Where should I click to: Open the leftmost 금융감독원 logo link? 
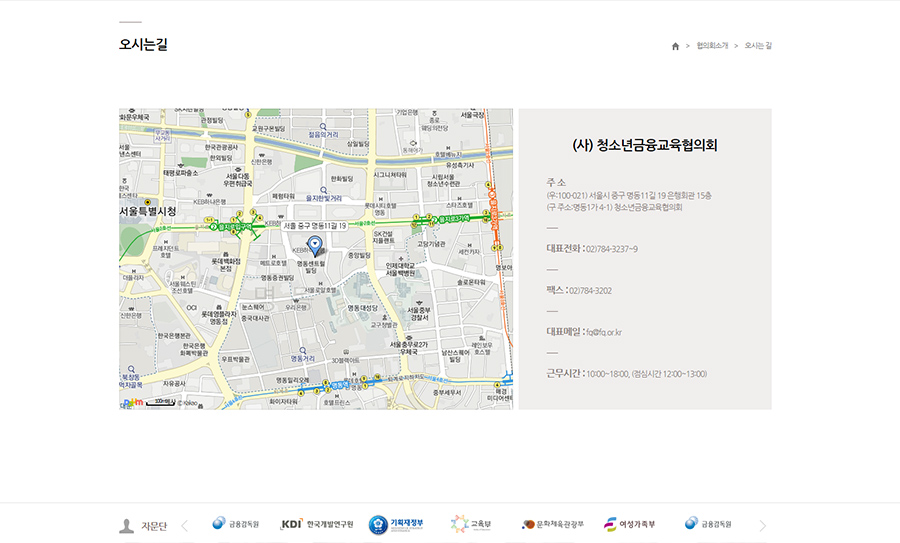pos(236,524)
